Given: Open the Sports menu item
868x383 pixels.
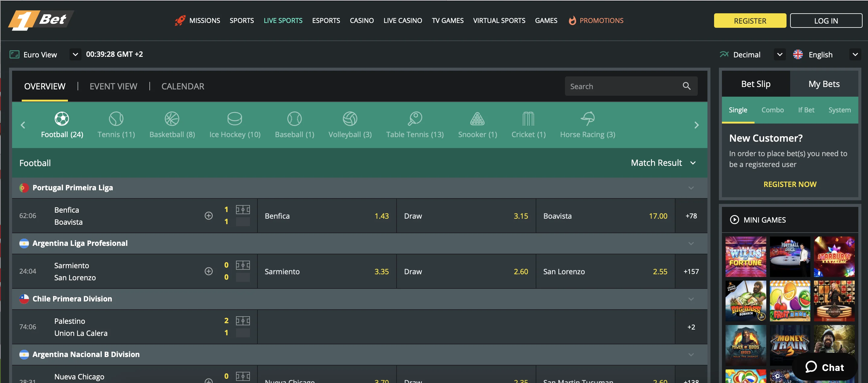Looking at the screenshot, I should click(242, 21).
